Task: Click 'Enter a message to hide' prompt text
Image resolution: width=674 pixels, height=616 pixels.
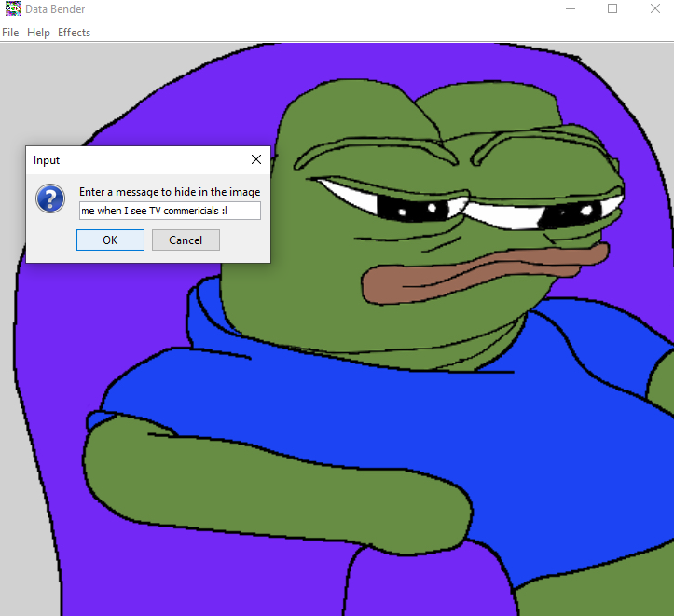Action: (x=170, y=192)
